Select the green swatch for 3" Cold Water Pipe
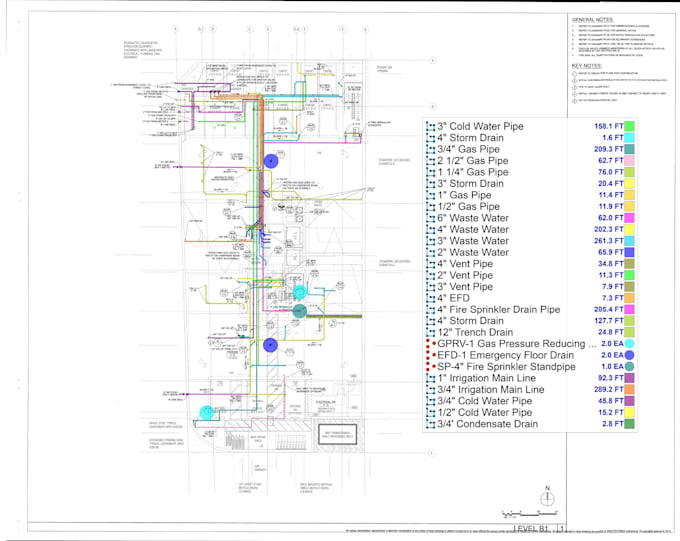The width and height of the screenshot is (680, 541). [x=629, y=126]
